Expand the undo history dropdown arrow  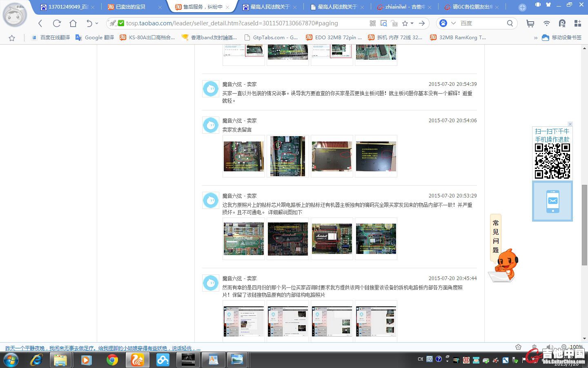click(x=97, y=23)
